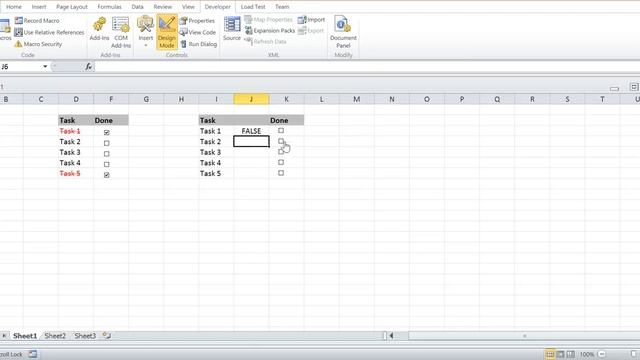640x360 pixels.
Task: Switch to Sheet2
Action: [x=55, y=336]
